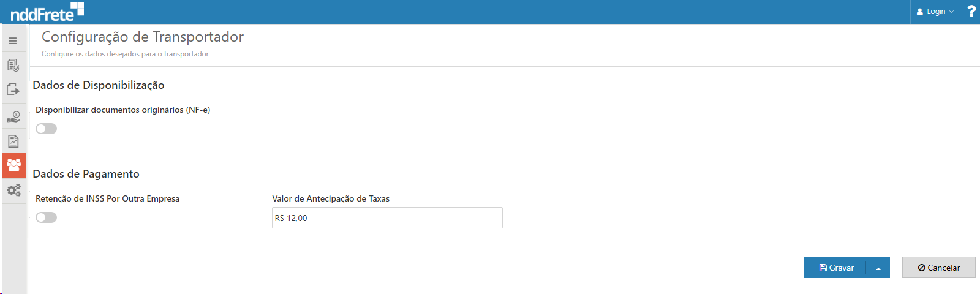980x294 pixels.
Task: Open the report chart sidebar icon
Action: click(x=13, y=141)
